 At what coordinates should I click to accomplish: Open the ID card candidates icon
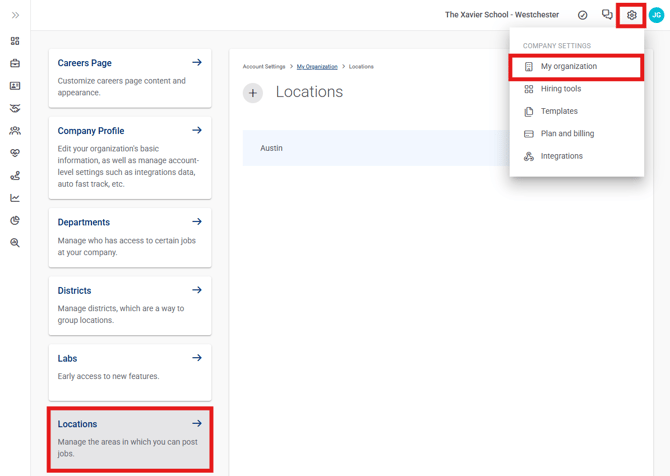pyautogui.click(x=15, y=86)
